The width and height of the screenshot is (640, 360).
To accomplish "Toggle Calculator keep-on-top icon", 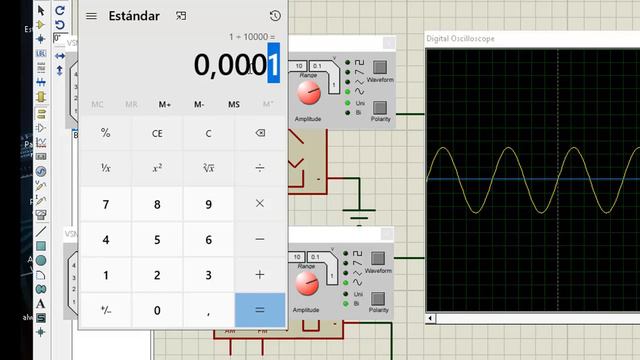I will coord(181,16).
